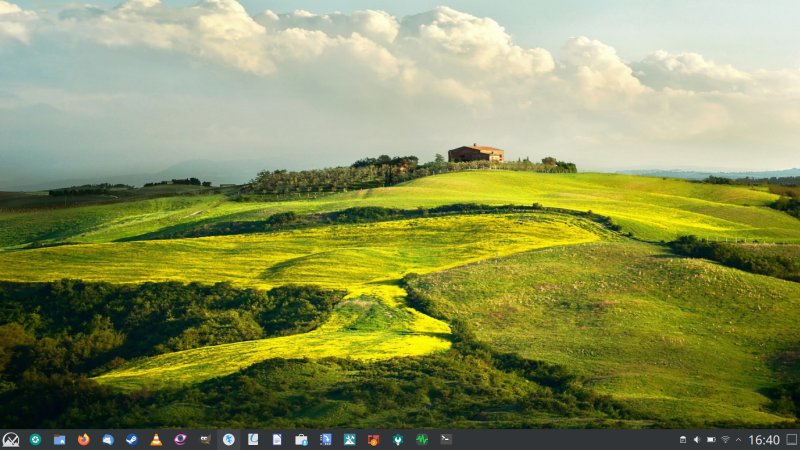Open the Thunderbird mail client
The height and width of the screenshot is (450, 800).
click(108, 439)
